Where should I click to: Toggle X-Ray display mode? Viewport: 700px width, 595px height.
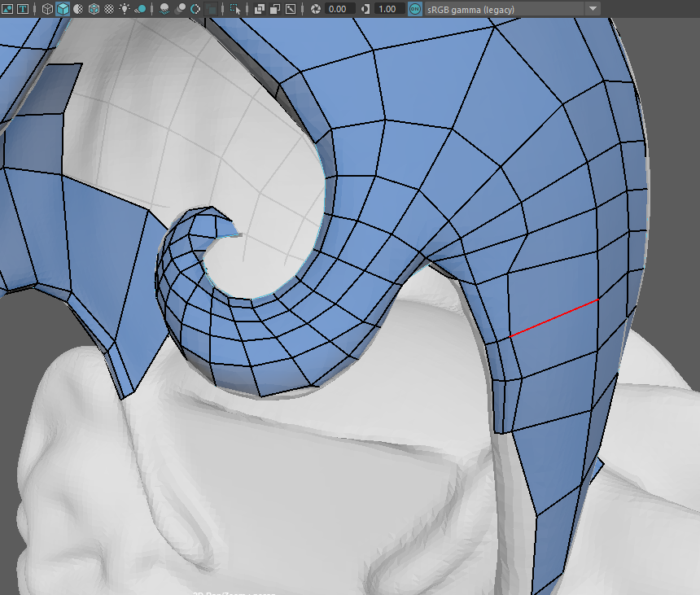point(259,9)
